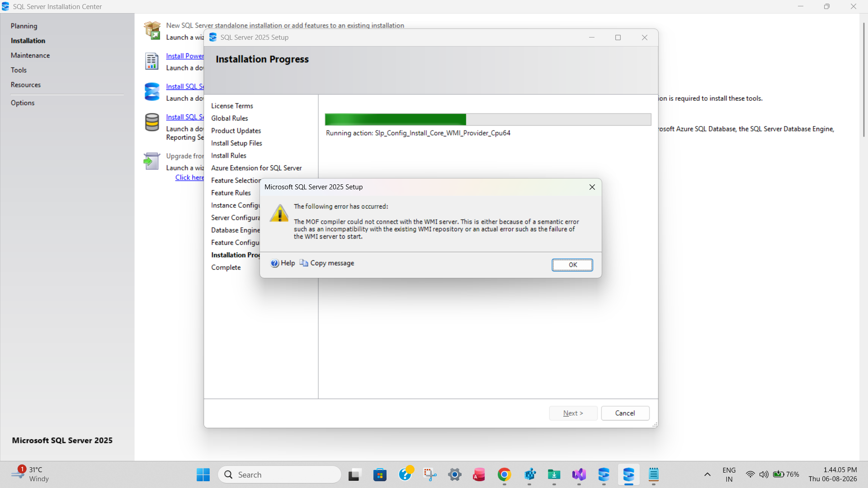This screenshot has width=868, height=488.
Task: Open Notepad from the taskbar
Action: (x=654, y=474)
